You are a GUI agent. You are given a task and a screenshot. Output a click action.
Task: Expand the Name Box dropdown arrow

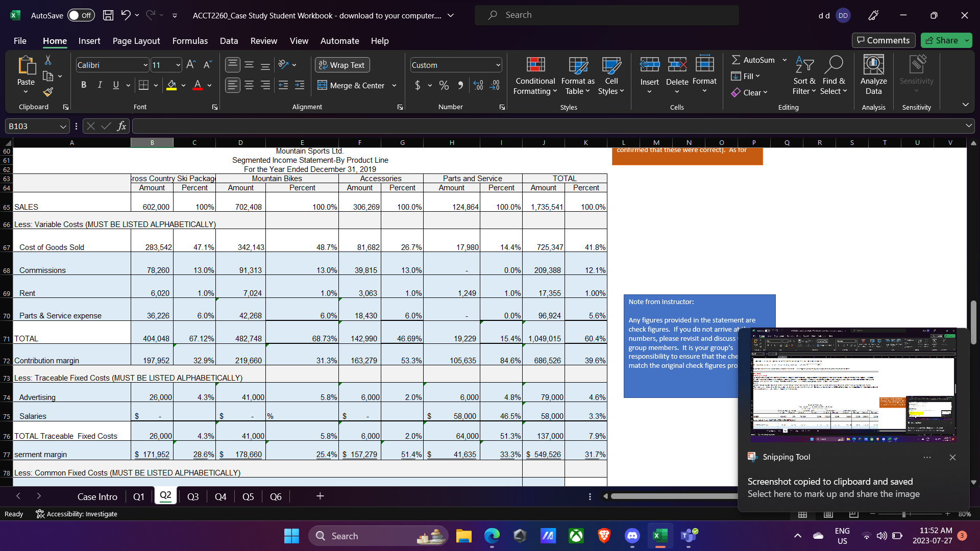click(63, 127)
